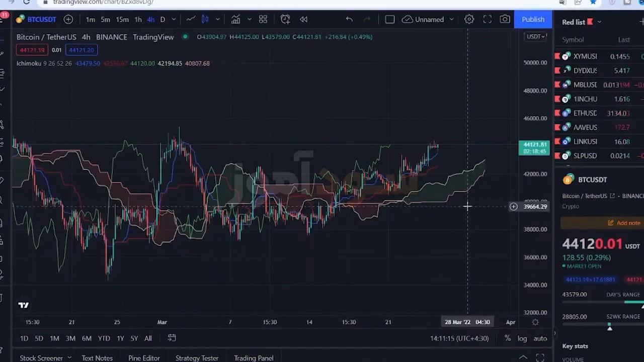This screenshot has width=644, height=362.
Task: Redo the chart action
Action: point(367,20)
